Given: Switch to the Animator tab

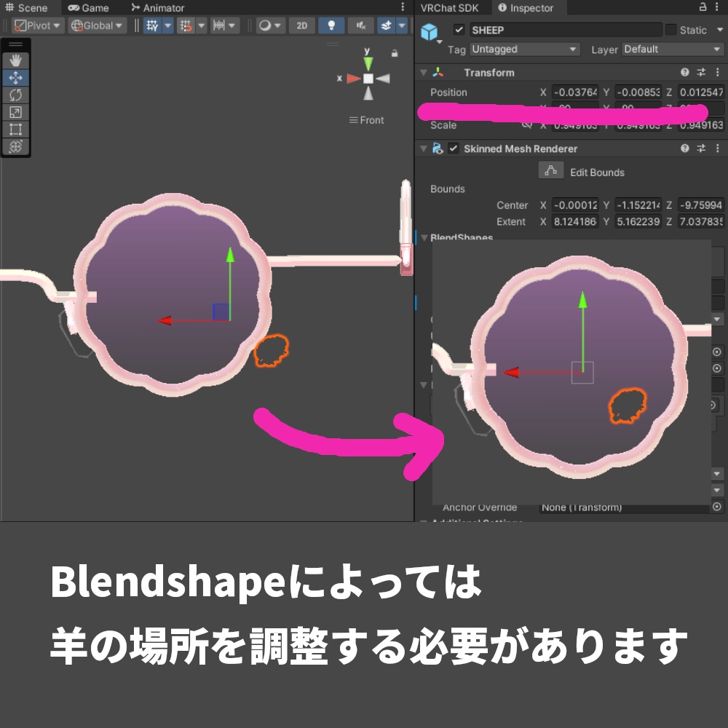Looking at the screenshot, I should (x=158, y=8).
